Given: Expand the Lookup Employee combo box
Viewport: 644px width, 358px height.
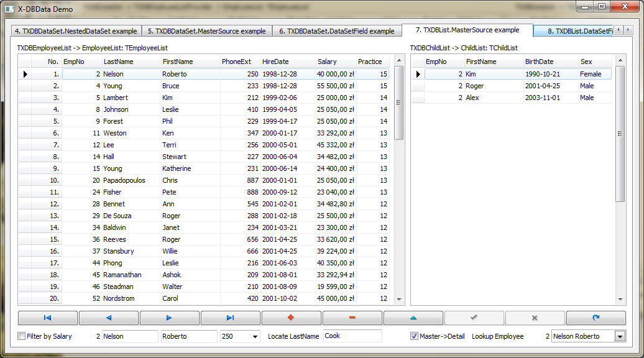Looking at the screenshot, I should tap(619, 336).
